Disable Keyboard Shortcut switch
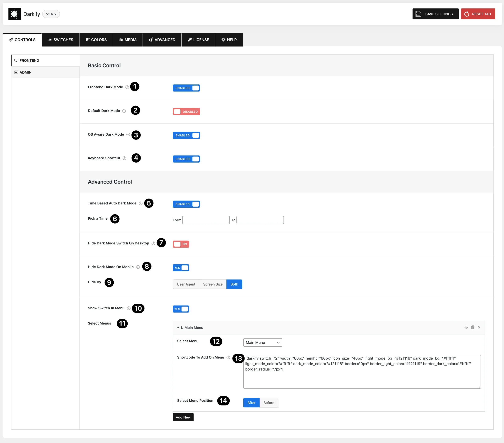 [x=186, y=159]
